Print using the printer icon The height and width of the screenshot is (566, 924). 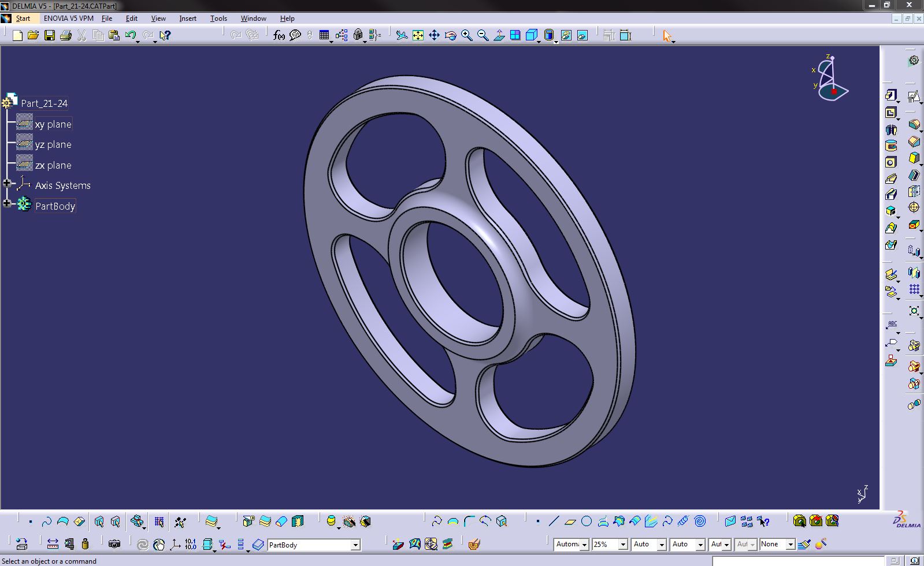66,35
